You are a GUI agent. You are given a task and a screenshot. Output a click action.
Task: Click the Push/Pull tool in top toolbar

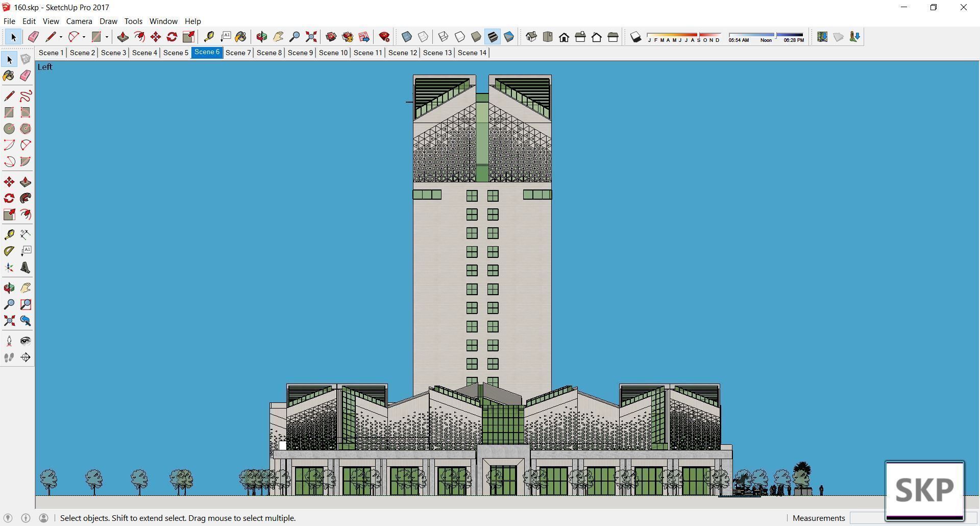click(122, 37)
